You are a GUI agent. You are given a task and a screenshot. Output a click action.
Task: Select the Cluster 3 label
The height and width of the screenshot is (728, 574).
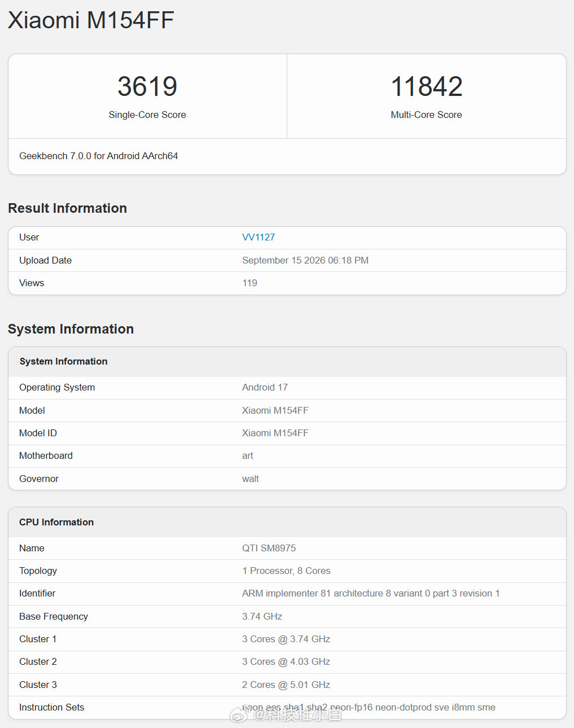coord(38,685)
